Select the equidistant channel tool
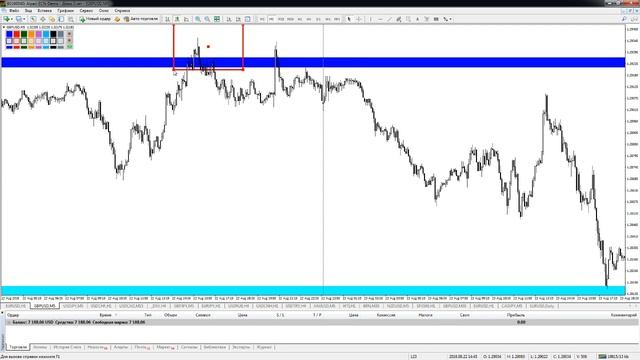Image resolution: width=640 pixels, height=360 pixels. (x=398, y=19)
